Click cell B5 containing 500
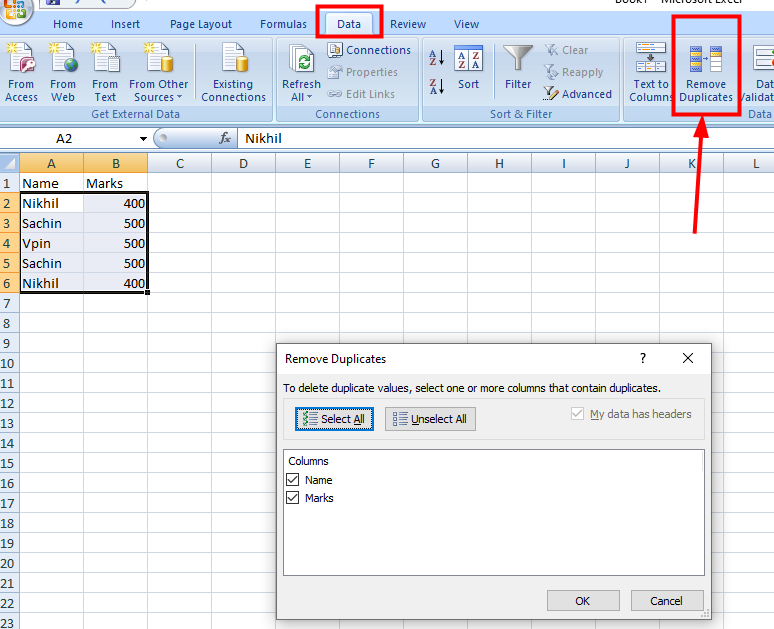 click(x=116, y=263)
